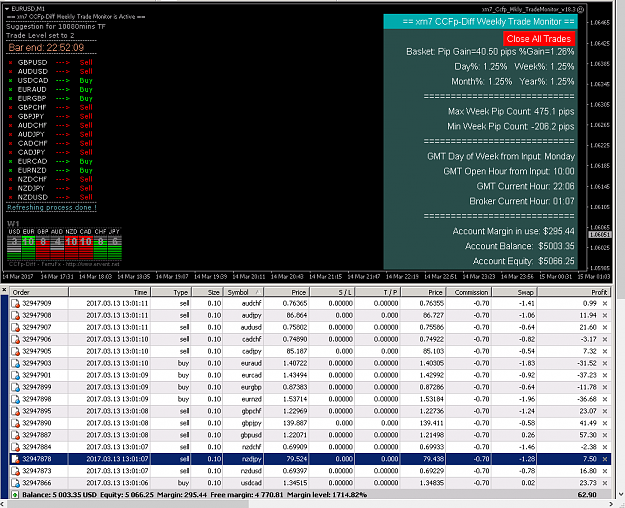The image size is (625, 508).
Task: Click the sell icon of order 32947906
Action: [16, 340]
